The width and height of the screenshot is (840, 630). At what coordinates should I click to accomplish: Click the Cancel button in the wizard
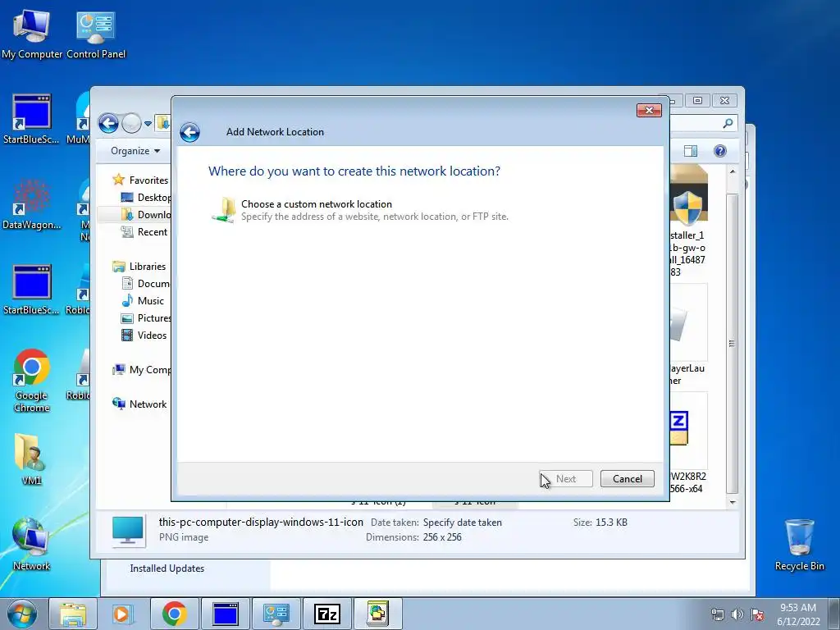pos(627,478)
